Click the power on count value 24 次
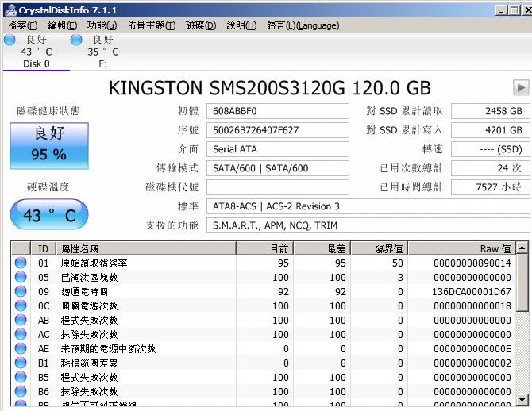This screenshot has height=411, width=532. 490,168
